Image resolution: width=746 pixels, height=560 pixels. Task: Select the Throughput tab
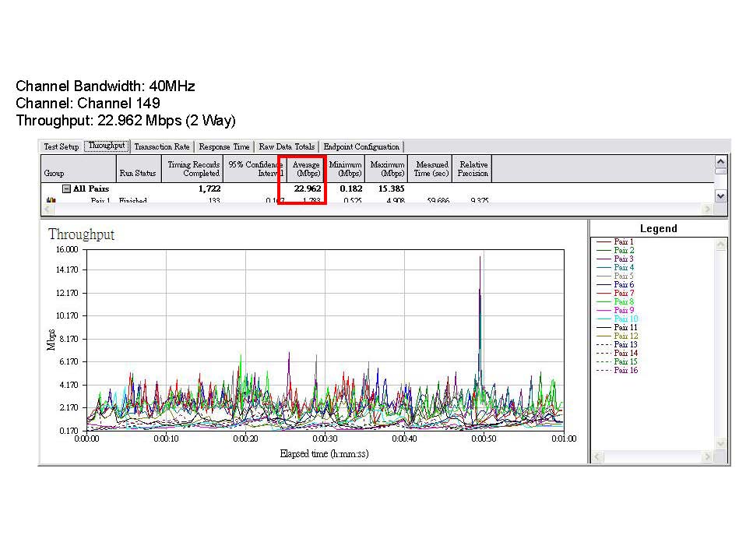[107, 146]
